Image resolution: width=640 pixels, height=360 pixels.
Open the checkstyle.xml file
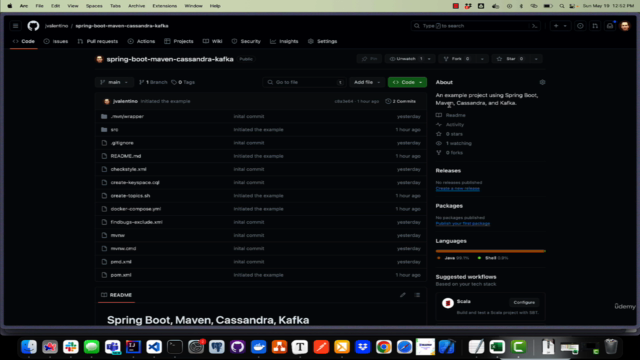click(x=128, y=169)
